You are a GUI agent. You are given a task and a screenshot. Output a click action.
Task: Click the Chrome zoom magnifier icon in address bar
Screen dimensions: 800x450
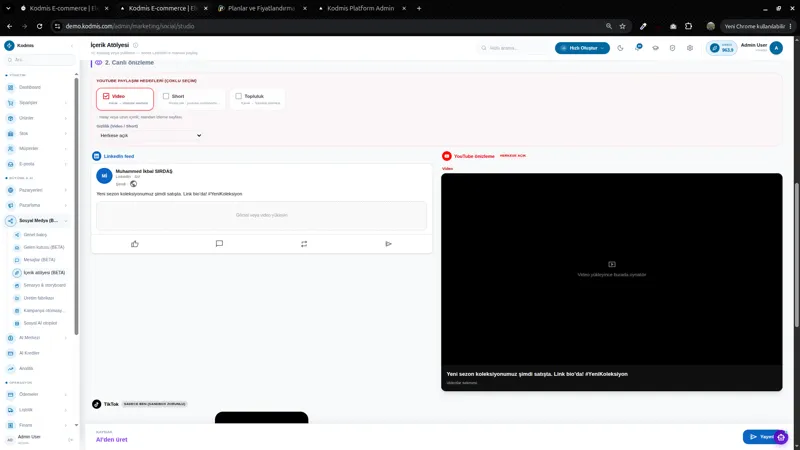(609, 26)
